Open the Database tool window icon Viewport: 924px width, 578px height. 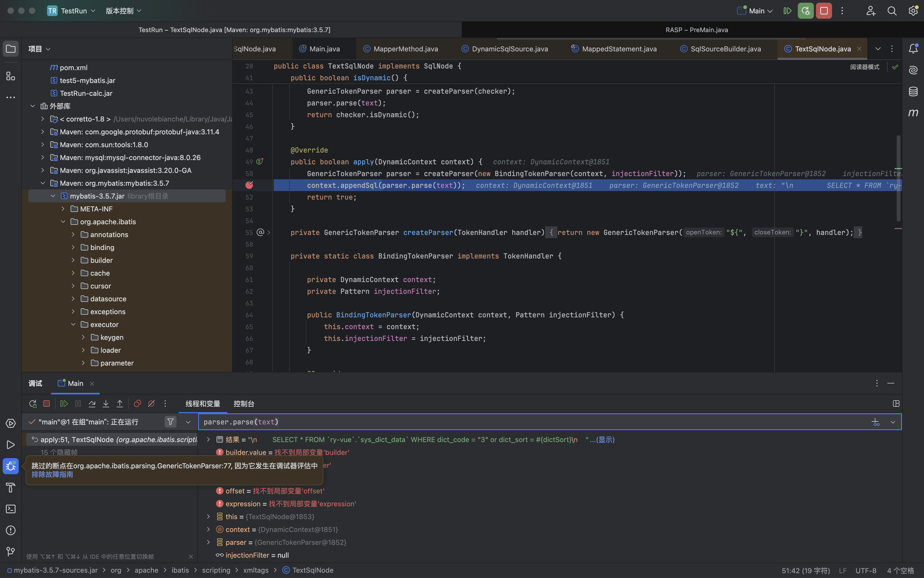913,91
